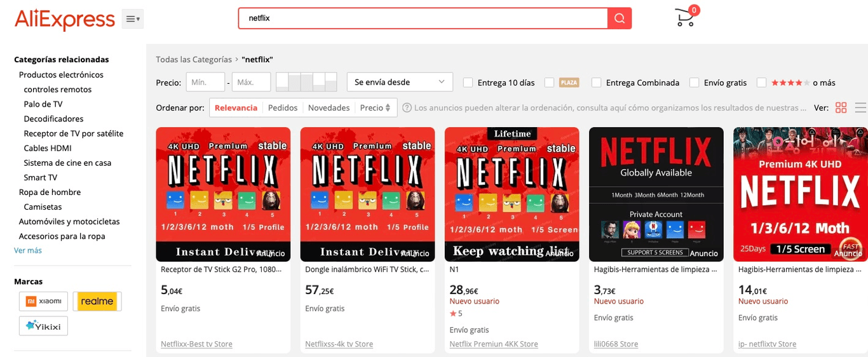This screenshot has width=868, height=357.
Task: Open Automóviles y motocicletas category
Action: click(x=69, y=221)
